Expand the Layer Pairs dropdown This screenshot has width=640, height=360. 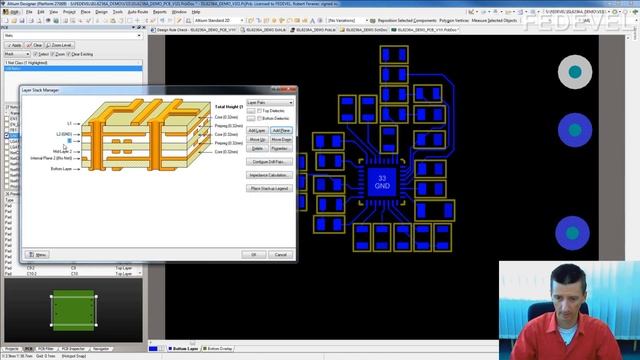270,102
